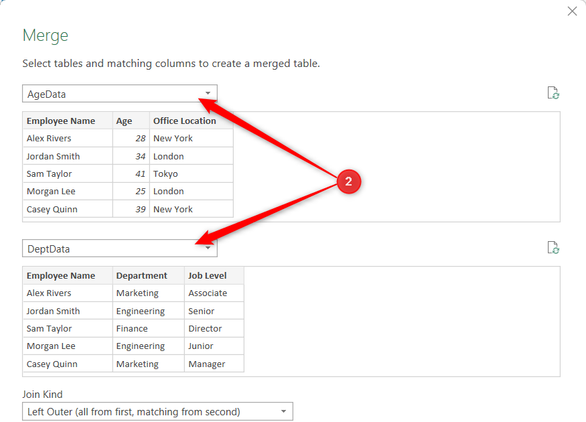Viewport: 586px width, 422px height.
Task: Select the Department column header
Action: (148, 275)
